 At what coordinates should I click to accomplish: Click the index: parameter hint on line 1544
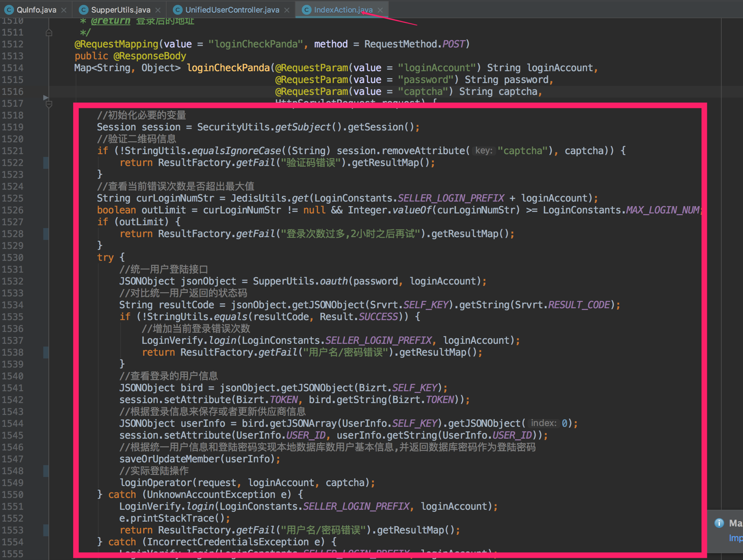point(544,423)
